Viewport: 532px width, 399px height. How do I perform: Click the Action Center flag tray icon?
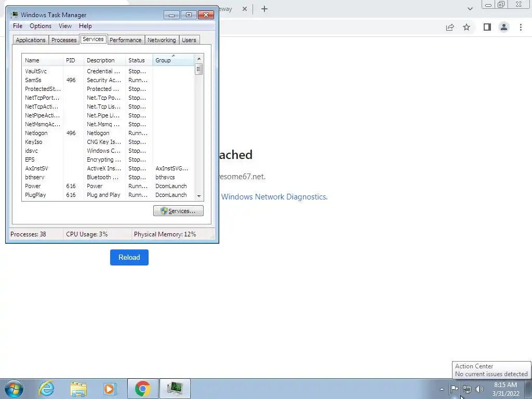[x=454, y=389]
